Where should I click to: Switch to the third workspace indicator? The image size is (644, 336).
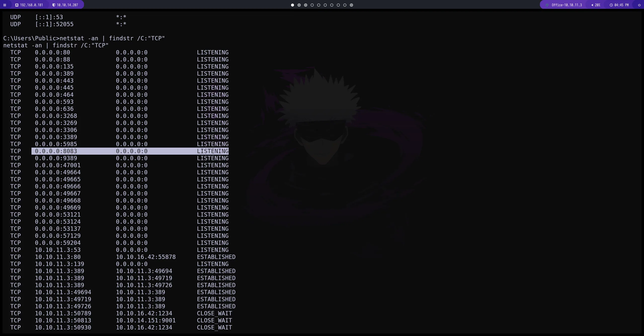pos(306,5)
